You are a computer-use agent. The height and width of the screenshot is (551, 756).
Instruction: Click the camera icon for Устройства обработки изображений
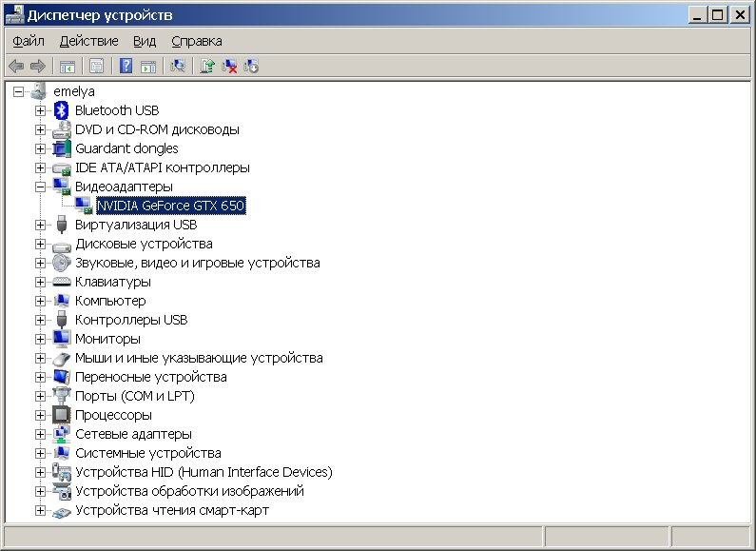tap(62, 491)
